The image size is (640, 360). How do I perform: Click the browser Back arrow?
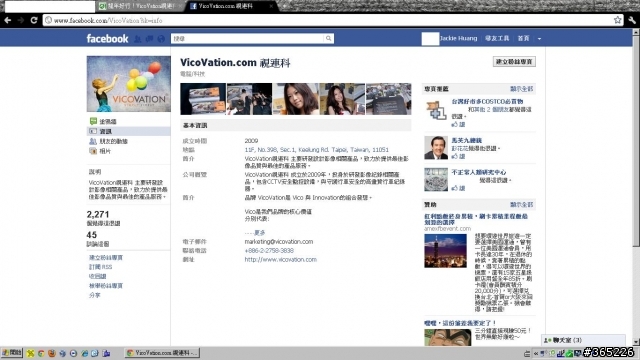(x=8, y=20)
